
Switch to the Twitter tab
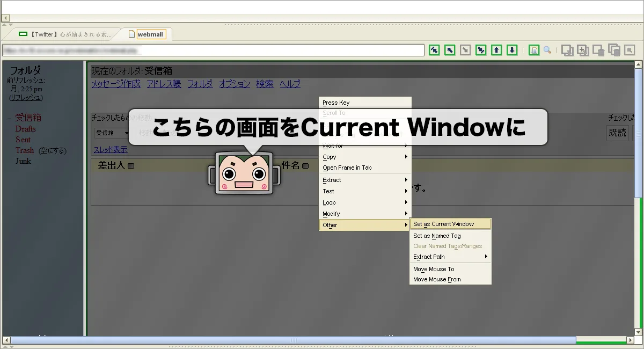tap(65, 34)
